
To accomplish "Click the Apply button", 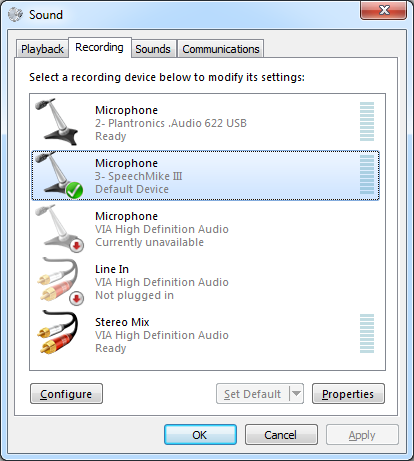I will coord(362,435).
